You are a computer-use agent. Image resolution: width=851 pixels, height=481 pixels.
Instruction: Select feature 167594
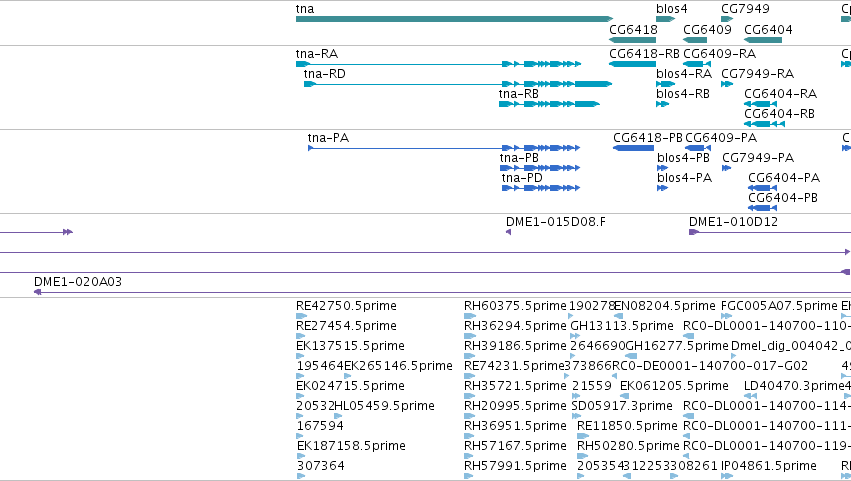pyautogui.click(x=320, y=426)
